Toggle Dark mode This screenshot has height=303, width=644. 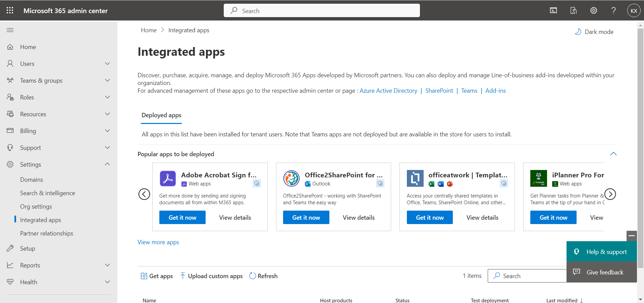pyautogui.click(x=594, y=32)
